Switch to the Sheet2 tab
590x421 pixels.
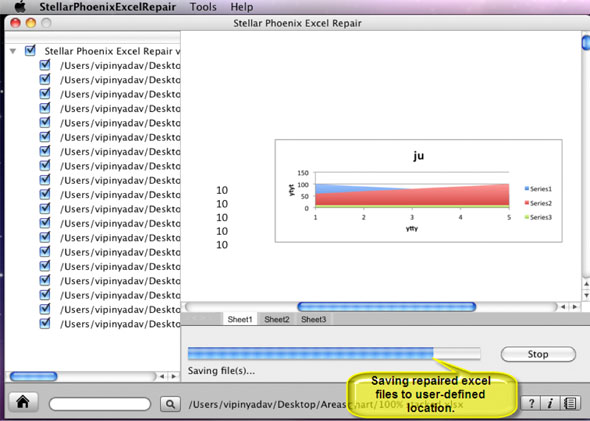point(277,319)
